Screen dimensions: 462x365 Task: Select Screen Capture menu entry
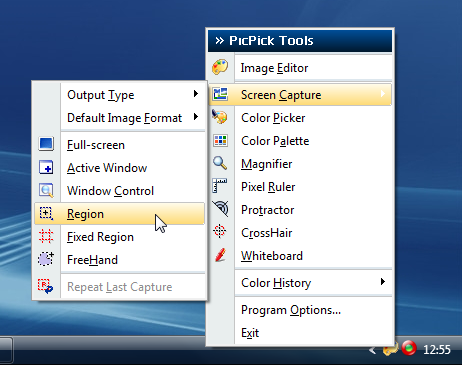click(300, 95)
